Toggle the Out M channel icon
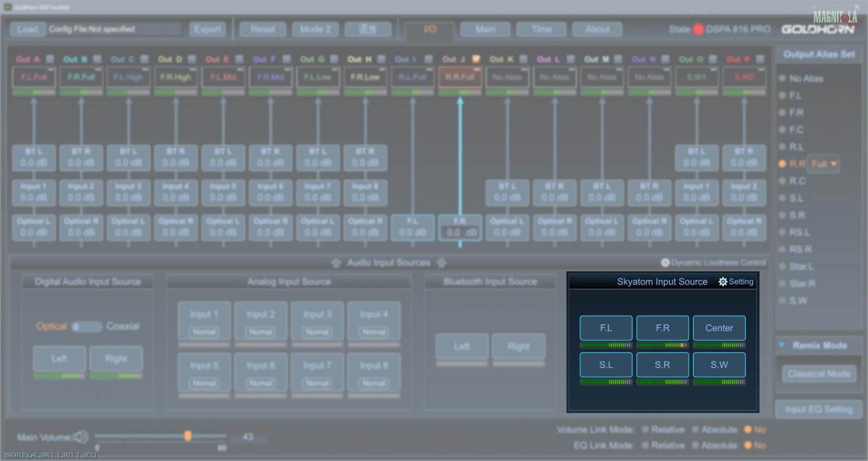868x461 pixels. 618,59
